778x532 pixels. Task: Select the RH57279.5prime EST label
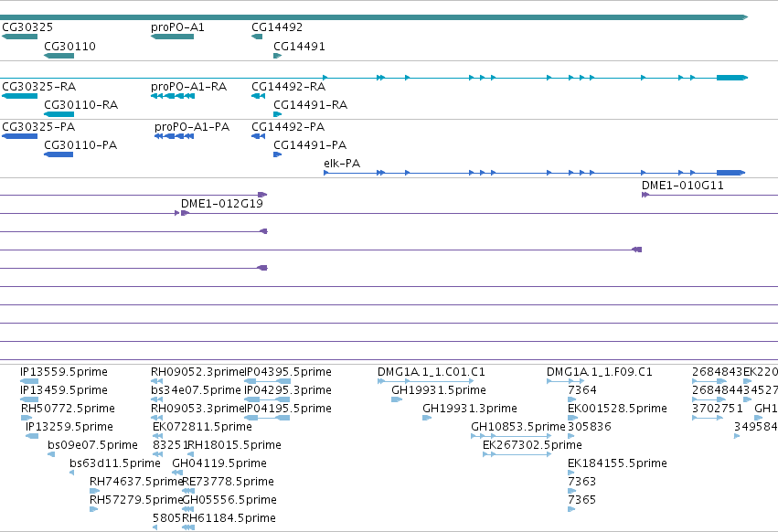[x=136, y=500]
